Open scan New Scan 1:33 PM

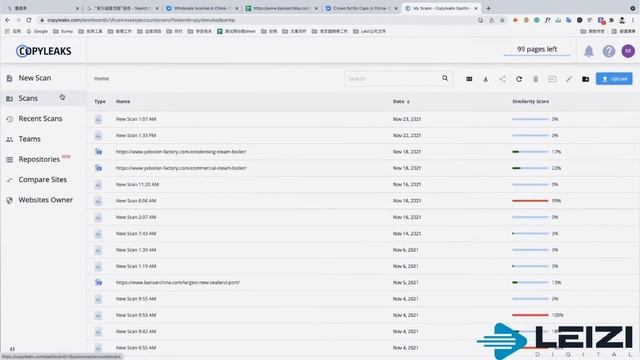(x=136, y=136)
